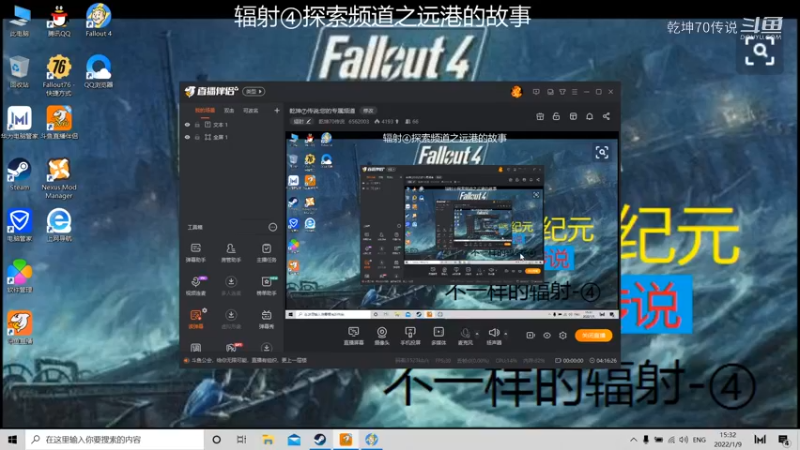This screenshot has height=450, width=800.
Task: Open the 房管助手 tool
Action: pos(231,253)
